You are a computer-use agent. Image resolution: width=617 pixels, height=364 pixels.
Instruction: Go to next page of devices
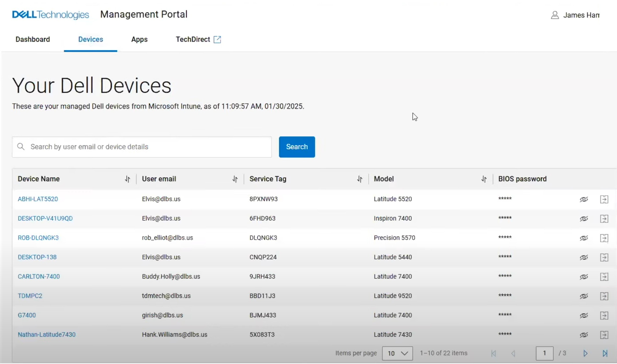coord(585,353)
